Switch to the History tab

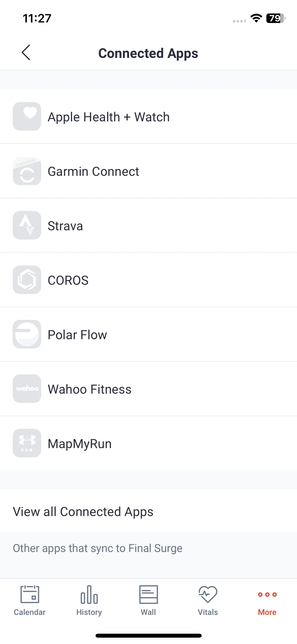pyautogui.click(x=89, y=601)
